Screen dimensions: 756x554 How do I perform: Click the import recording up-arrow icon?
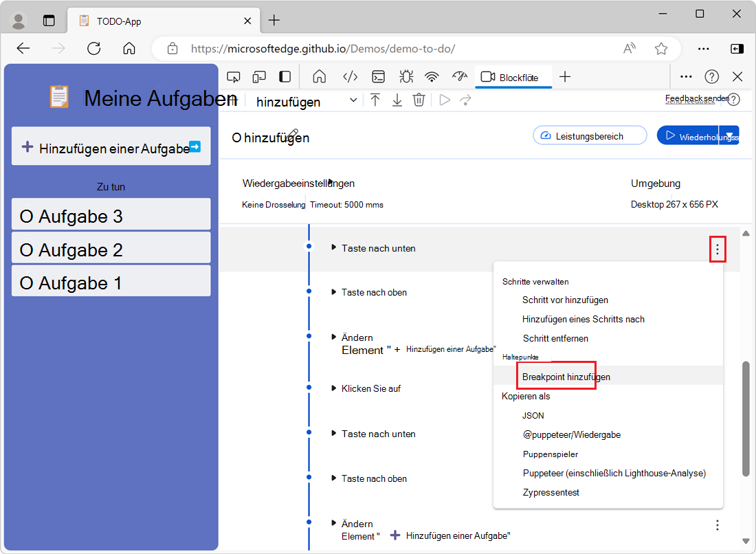pyautogui.click(x=375, y=100)
